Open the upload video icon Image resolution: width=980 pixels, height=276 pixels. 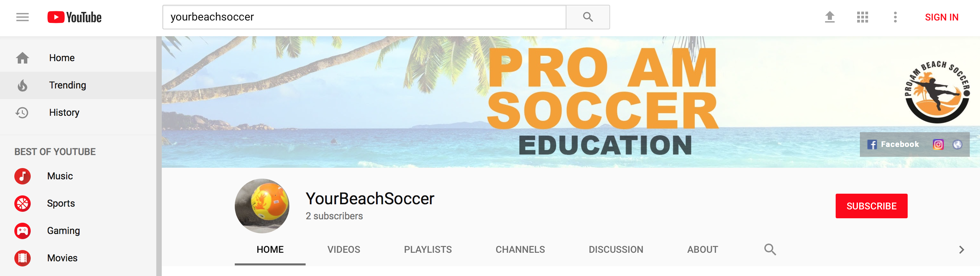pyautogui.click(x=830, y=17)
